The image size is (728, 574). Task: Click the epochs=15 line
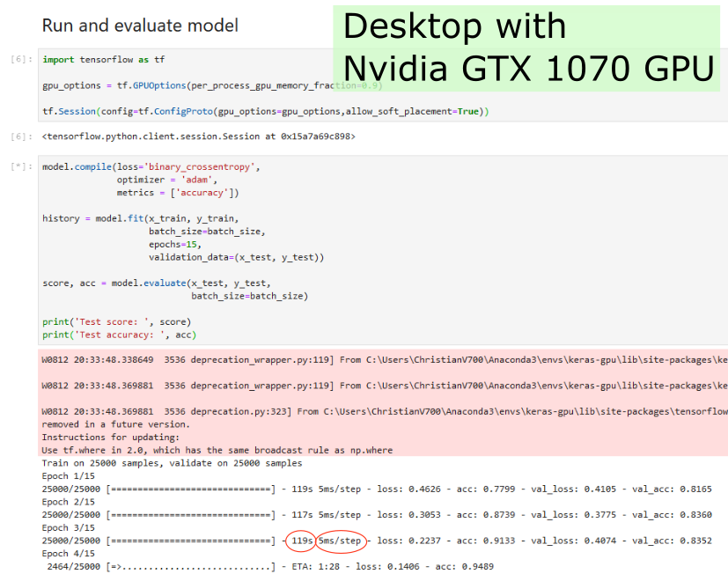point(175,244)
